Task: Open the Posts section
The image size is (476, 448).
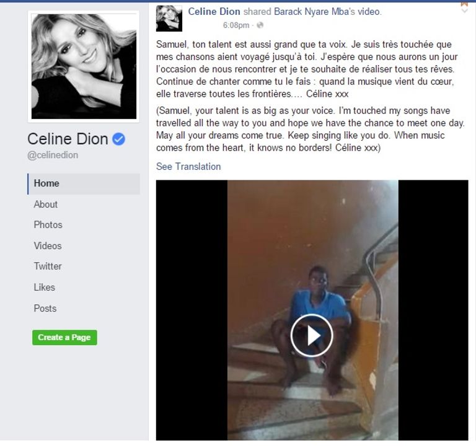Action: pos(45,309)
